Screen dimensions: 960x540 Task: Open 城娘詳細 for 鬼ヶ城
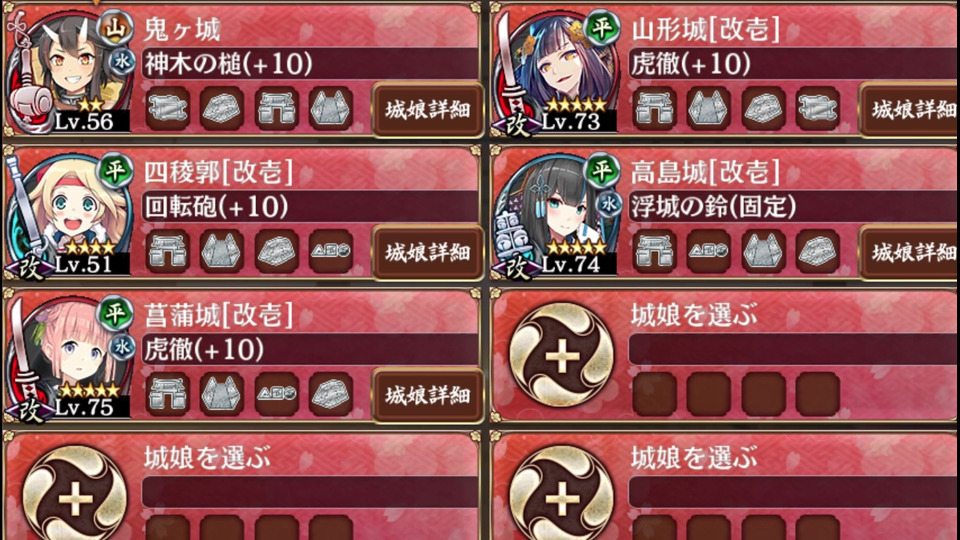(427, 110)
